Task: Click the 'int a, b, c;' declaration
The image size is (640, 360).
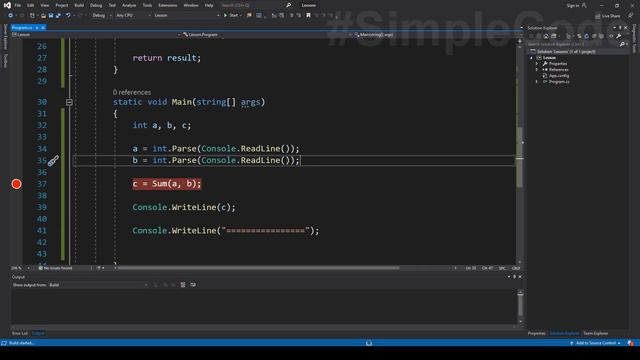Action: click(x=162, y=126)
